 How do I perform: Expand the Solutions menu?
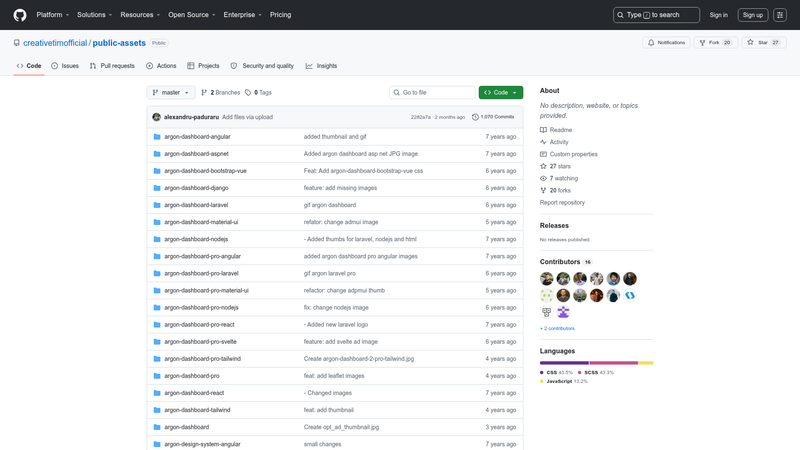pyautogui.click(x=94, y=15)
